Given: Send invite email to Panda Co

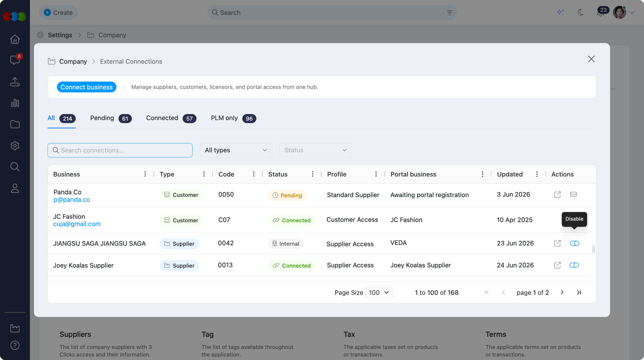Looking at the screenshot, I should point(573,194).
